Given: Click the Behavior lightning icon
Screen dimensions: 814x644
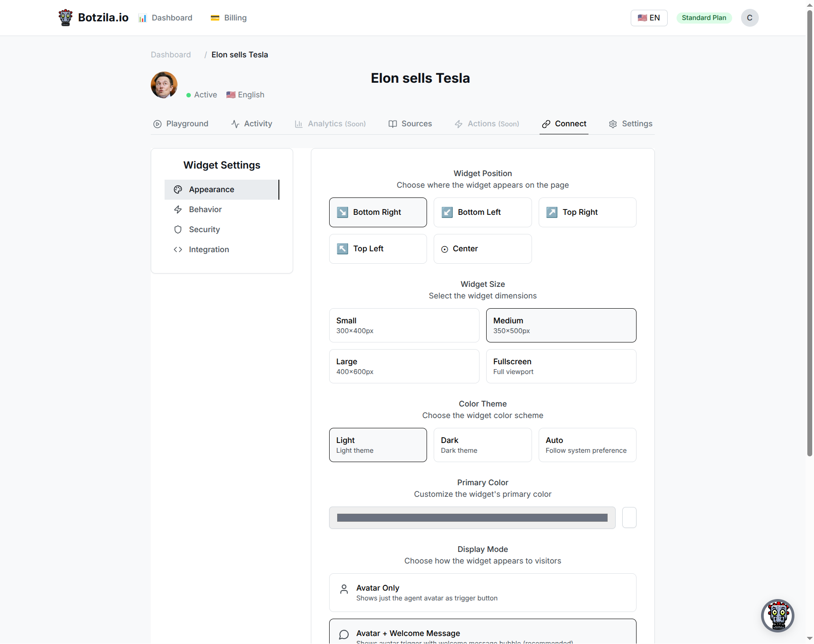Looking at the screenshot, I should pyautogui.click(x=178, y=209).
